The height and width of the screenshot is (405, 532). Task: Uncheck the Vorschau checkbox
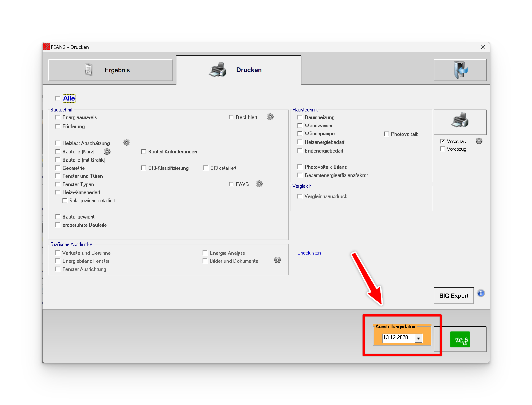(443, 141)
